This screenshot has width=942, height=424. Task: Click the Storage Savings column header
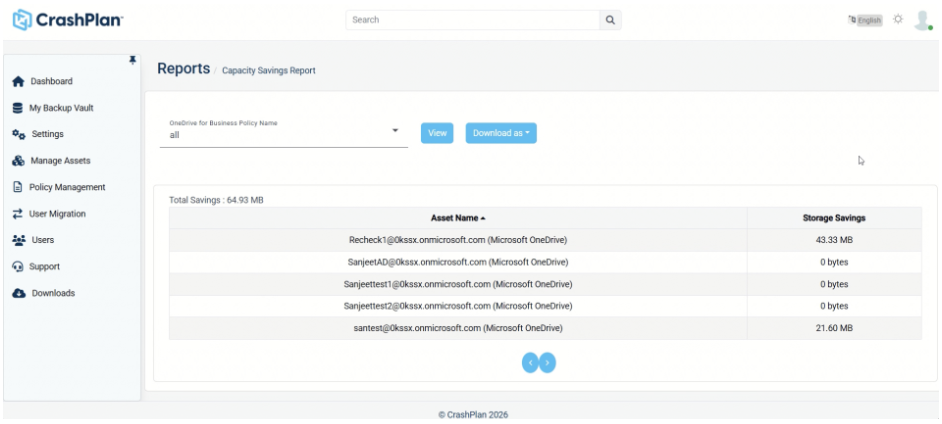click(x=834, y=218)
